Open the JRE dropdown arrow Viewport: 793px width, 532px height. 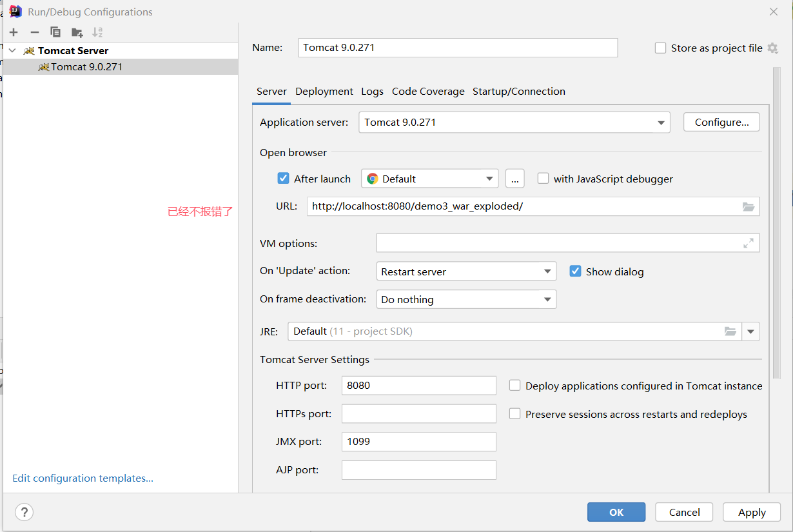click(x=750, y=331)
